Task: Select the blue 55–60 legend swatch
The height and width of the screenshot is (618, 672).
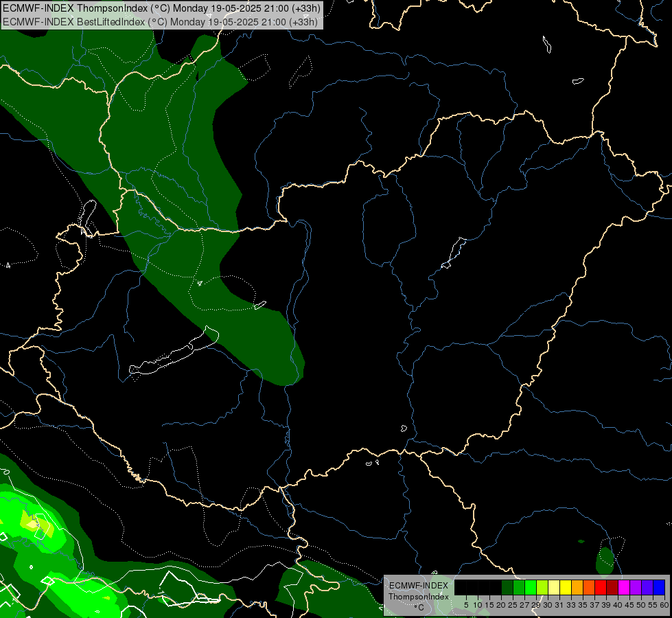Action: pyautogui.click(x=659, y=587)
